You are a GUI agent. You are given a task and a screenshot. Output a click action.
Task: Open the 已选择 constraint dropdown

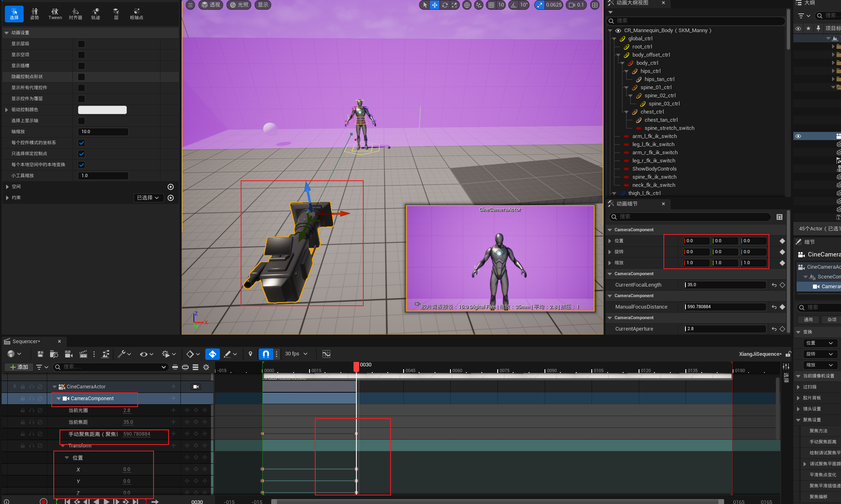point(148,197)
